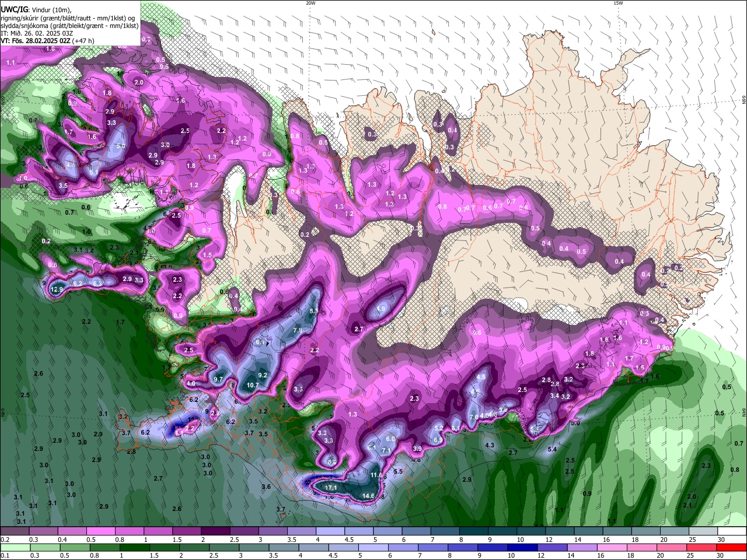Click the 14.6 precipitation value

(x=368, y=496)
